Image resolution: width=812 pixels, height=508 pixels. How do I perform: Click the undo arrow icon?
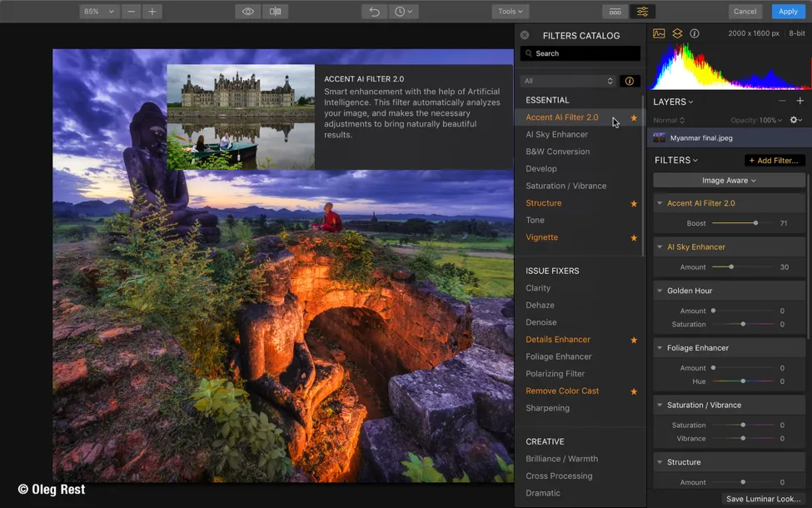click(x=375, y=12)
